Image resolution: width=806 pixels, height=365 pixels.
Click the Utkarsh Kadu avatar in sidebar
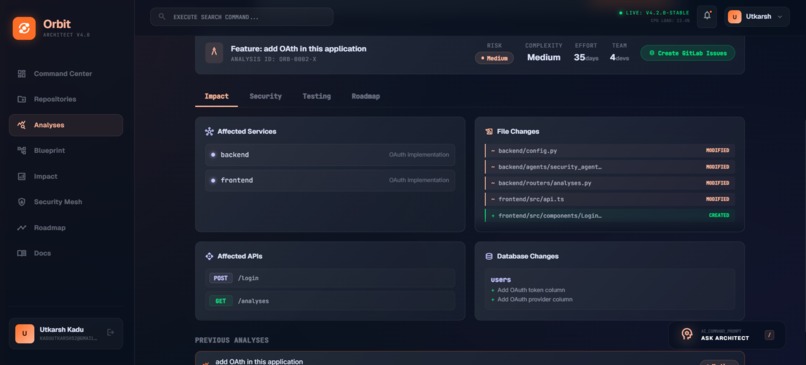(x=25, y=334)
